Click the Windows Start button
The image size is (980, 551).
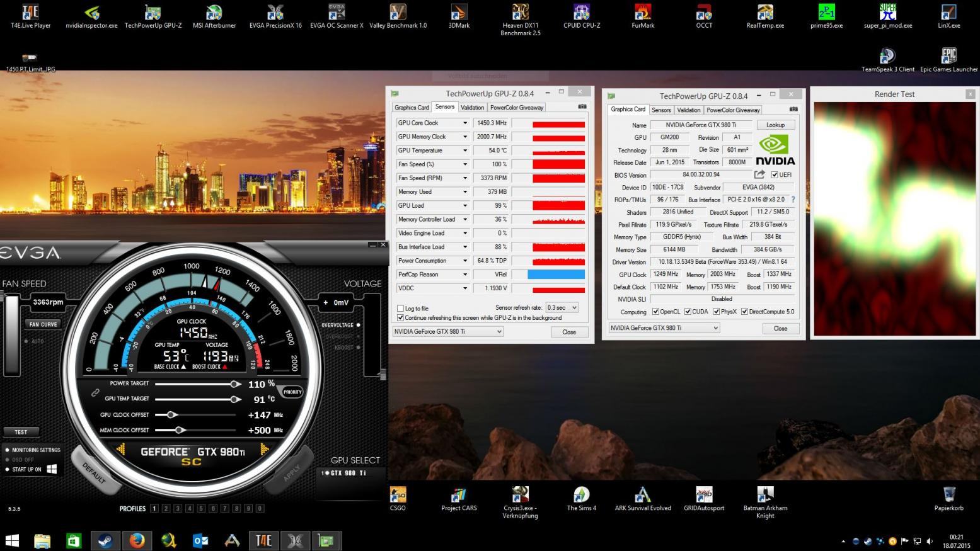click(x=12, y=540)
